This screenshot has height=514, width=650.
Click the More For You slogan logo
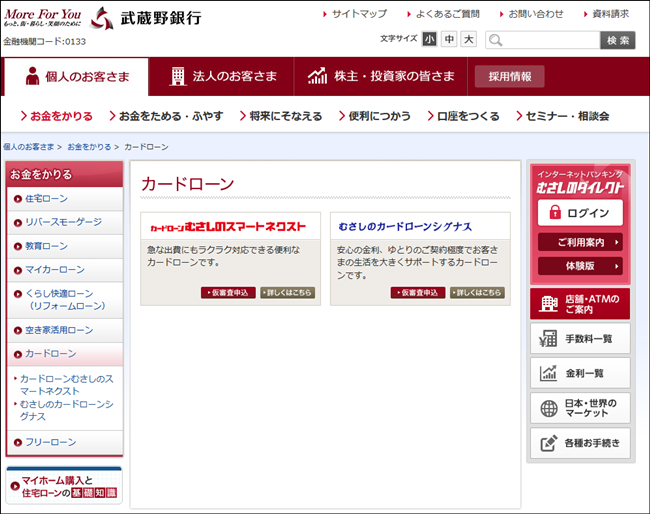pyautogui.click(x=43, y=17)
